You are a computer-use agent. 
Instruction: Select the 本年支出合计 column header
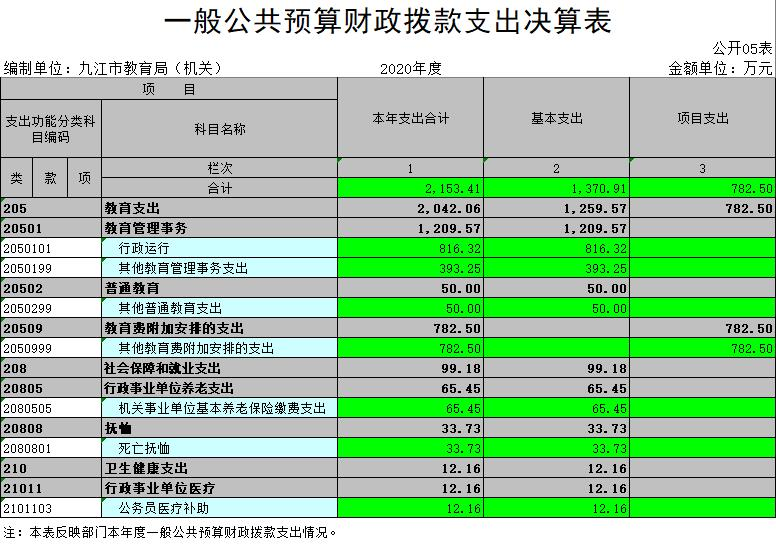410,118
